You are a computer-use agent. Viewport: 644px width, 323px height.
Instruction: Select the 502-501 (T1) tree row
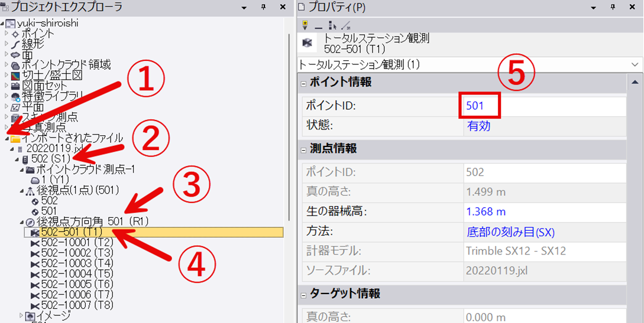154,233
